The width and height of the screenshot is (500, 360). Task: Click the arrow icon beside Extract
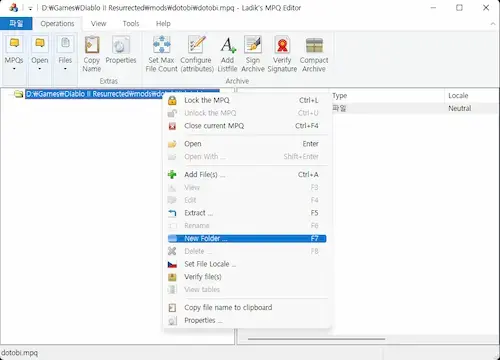click(x=172, y=213)
